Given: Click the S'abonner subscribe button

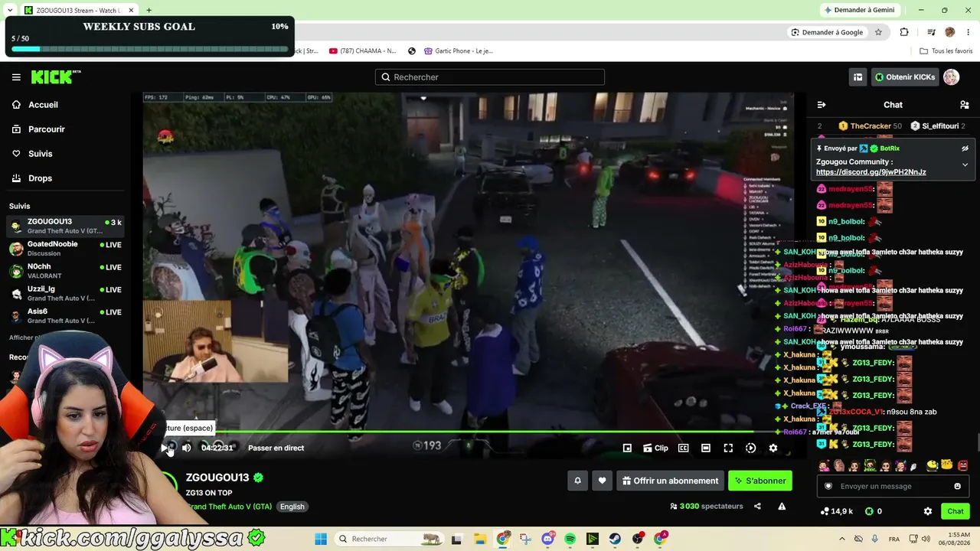Looking at the screenshot, I should (759, 481).
